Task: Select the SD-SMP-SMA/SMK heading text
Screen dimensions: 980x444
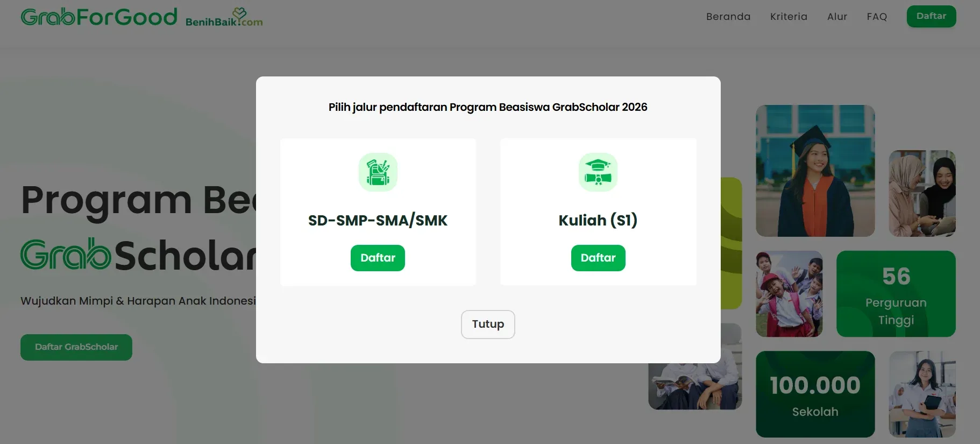Action: (378, 221)
